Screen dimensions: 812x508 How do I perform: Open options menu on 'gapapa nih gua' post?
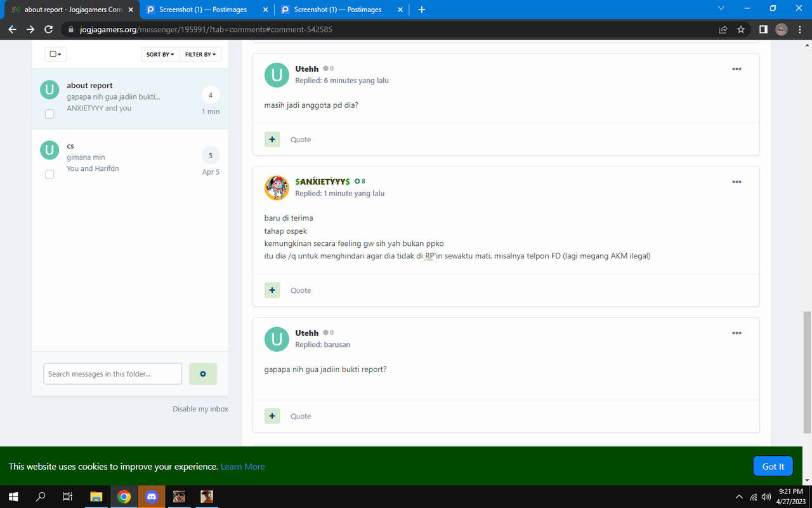pos(737,333)
